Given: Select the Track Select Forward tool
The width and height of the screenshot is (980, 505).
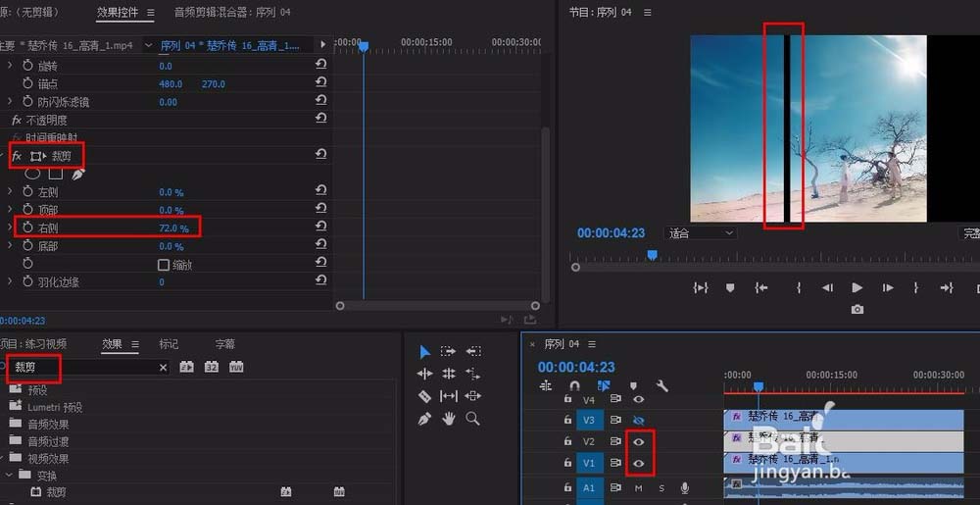Looking at the screenshot, I should pyautogui.click(x=448, y=351).
